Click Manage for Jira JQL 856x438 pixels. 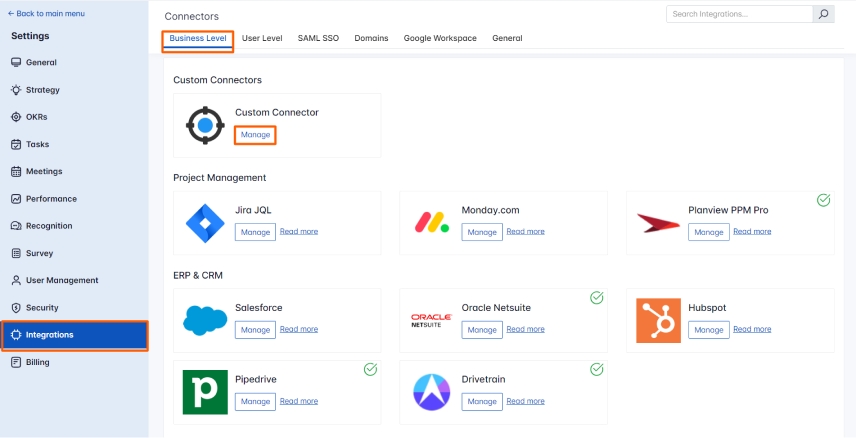pyautogui.click(x=255, y=232)
